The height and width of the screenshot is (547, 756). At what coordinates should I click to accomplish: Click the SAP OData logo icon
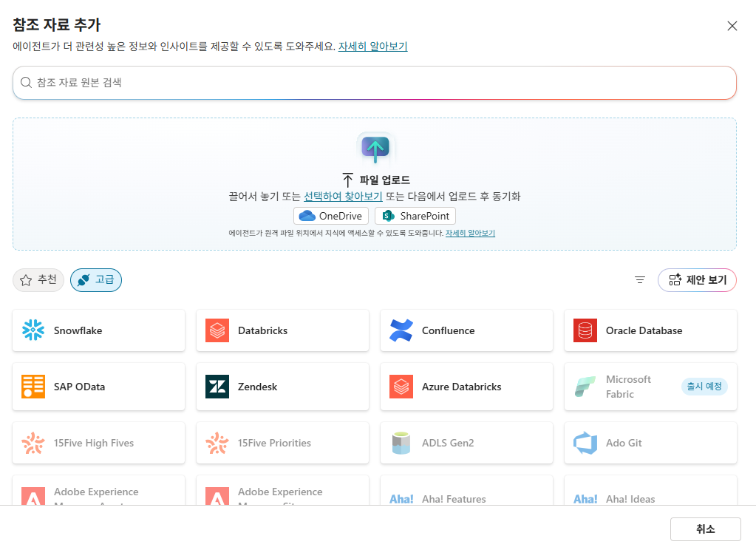click(33, 387)
